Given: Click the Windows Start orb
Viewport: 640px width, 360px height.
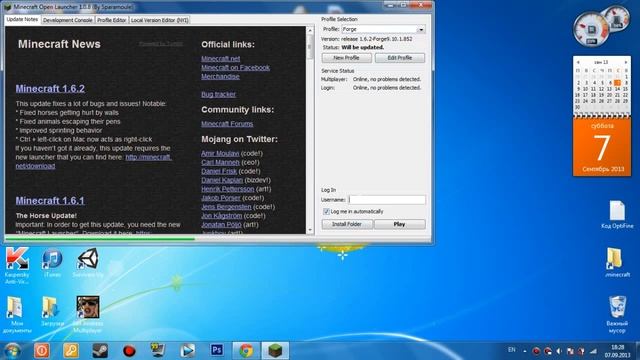Looking at the screenshot, I should pos(12,351).
